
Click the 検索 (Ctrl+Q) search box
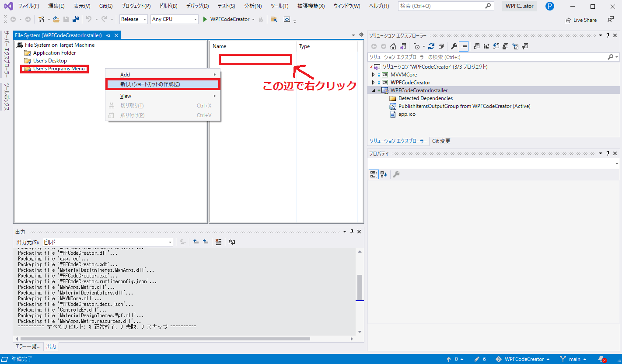[446, 6]
